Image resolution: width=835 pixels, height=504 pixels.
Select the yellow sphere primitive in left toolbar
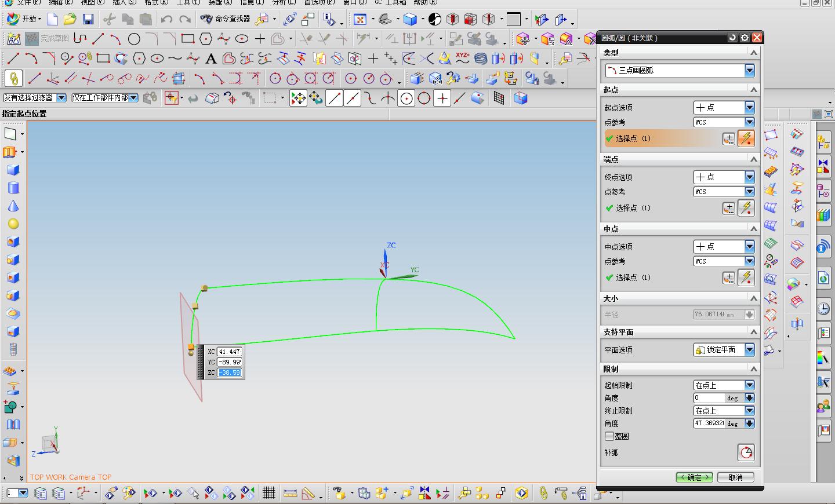pyautogui.click(x=13, y=224)
